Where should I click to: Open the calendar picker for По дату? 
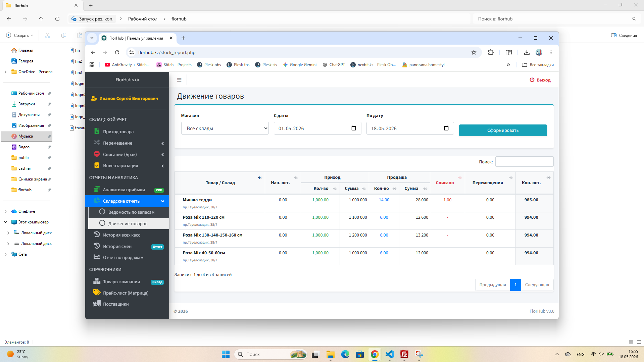point(446,128)
